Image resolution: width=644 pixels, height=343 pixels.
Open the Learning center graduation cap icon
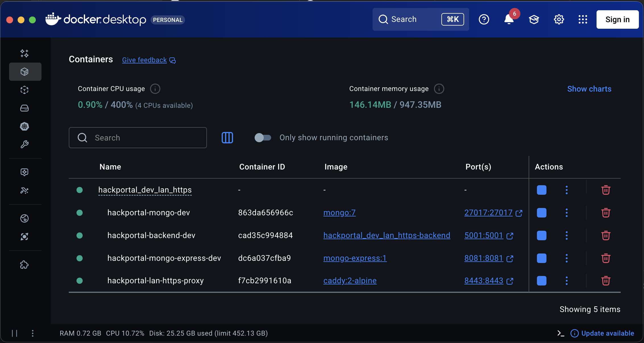[534, 19]
